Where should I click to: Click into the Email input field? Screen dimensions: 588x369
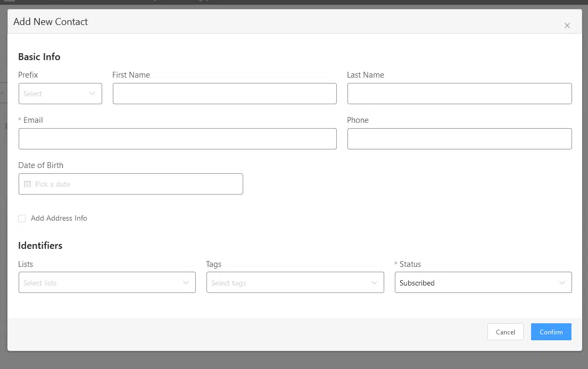[x=178, y=139]
